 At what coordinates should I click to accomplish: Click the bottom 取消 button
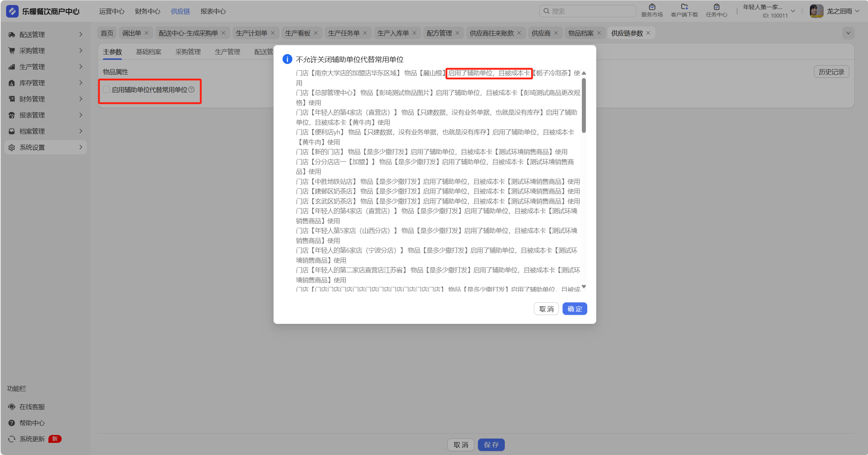(461, 445)
